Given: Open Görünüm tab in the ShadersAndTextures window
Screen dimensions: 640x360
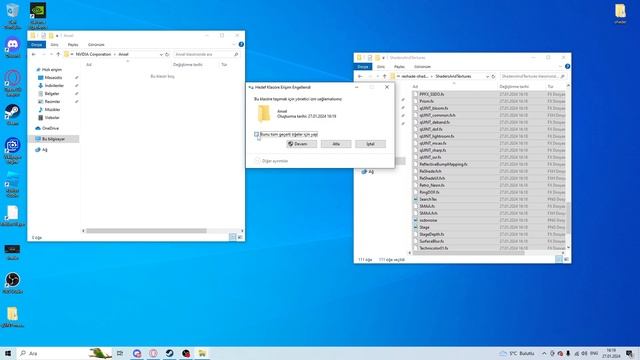Looking at the screenshot, I should [x=422, y=67].
